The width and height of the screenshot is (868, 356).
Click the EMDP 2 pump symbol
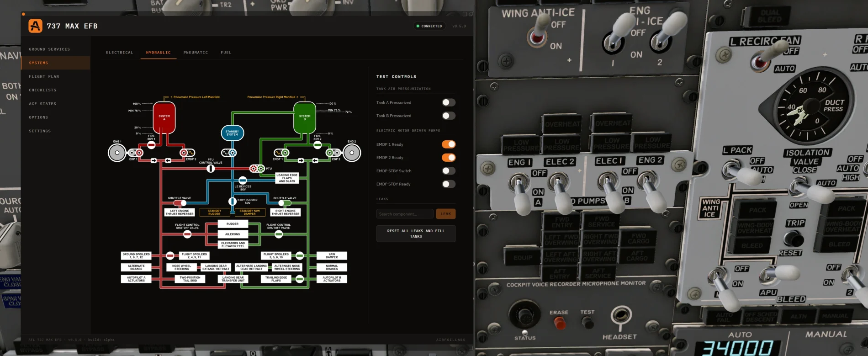187,153
